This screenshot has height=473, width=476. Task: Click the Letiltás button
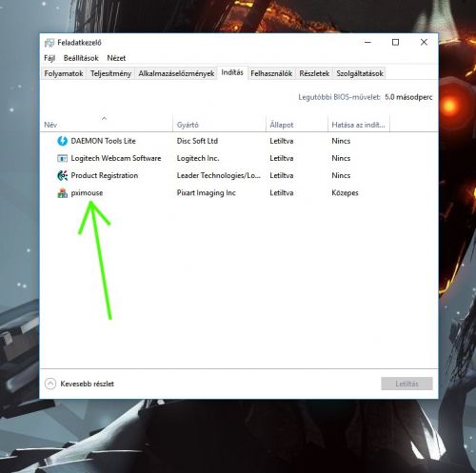click(407, 384)
